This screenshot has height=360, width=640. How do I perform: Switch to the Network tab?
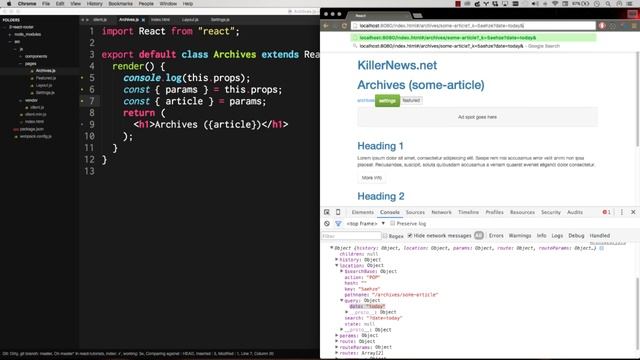point(441,212)
